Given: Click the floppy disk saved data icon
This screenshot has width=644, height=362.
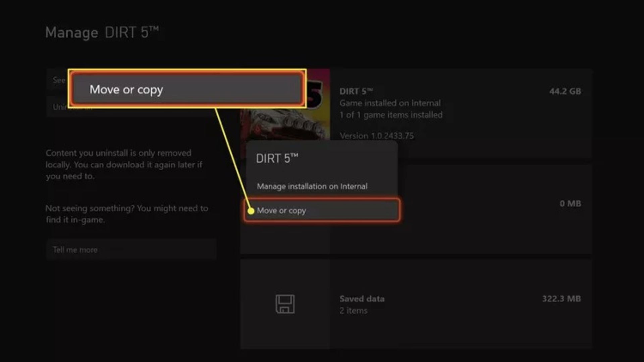Looking at the screenshot, I should pyautogui.click(x=285, y=304).
